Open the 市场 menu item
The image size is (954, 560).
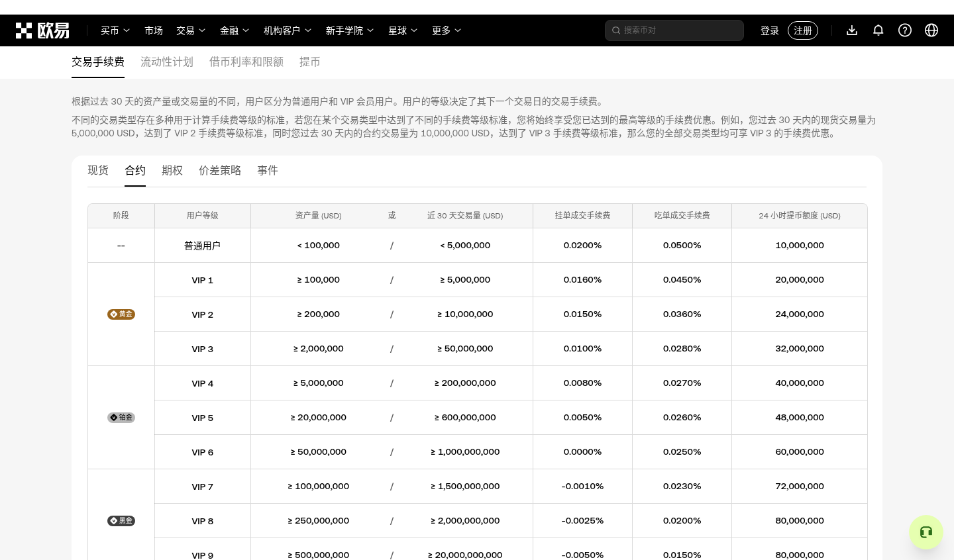(154, 30)
